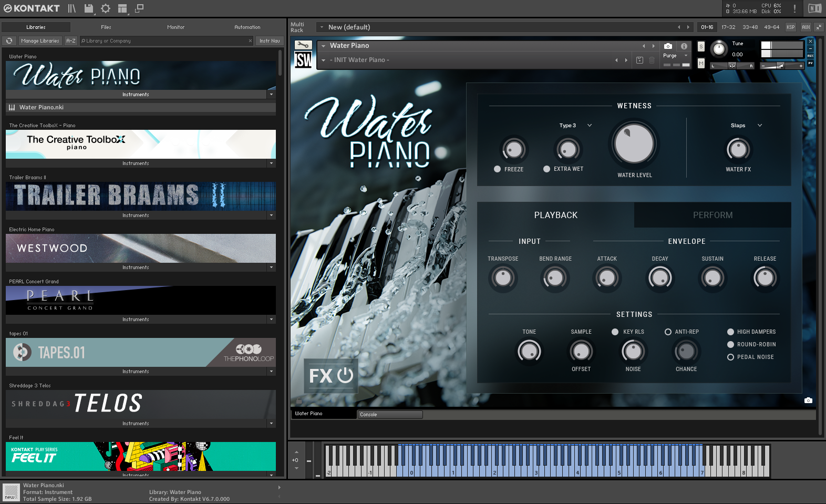Open the floppy disk save menu

point(89,8)
